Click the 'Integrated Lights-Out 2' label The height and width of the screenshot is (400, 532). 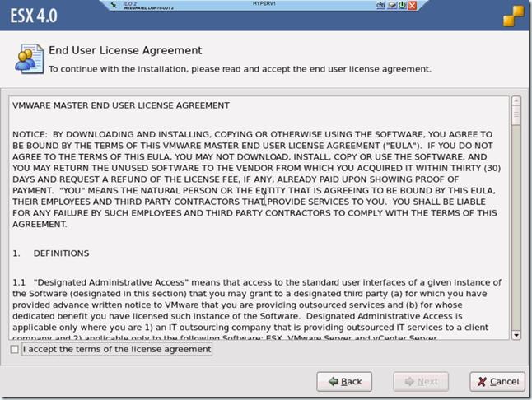click(148, 7)
